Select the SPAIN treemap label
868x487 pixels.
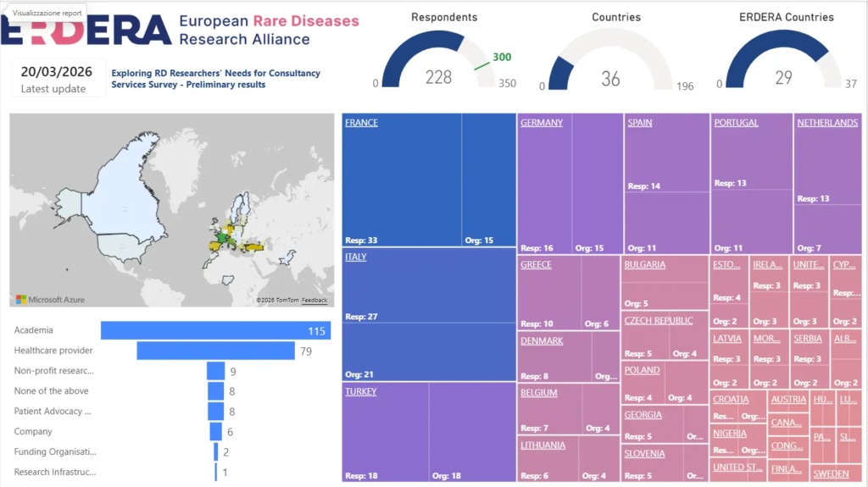click(x=639, y=123)
